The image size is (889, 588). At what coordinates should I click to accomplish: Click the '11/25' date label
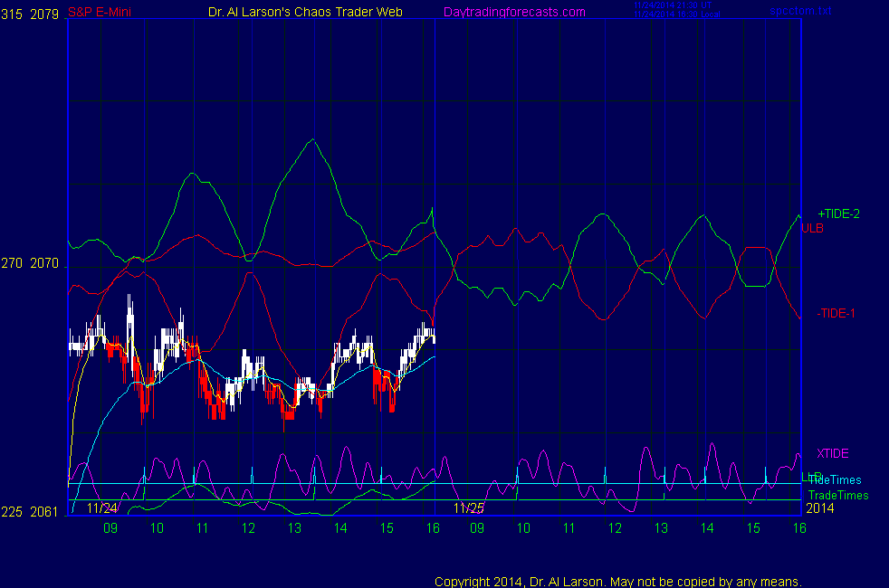coord(469,508)
